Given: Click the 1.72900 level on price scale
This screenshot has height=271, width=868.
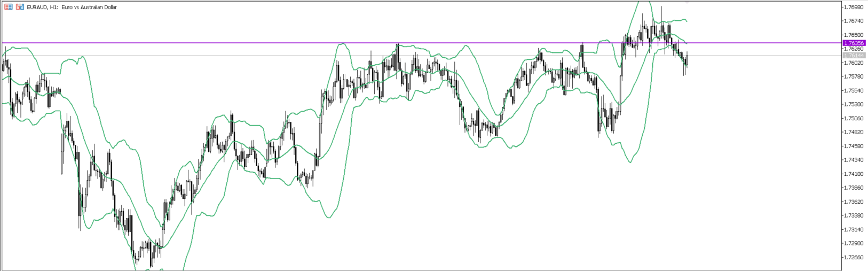Looking at the screenshot, I should pos(854,244).
